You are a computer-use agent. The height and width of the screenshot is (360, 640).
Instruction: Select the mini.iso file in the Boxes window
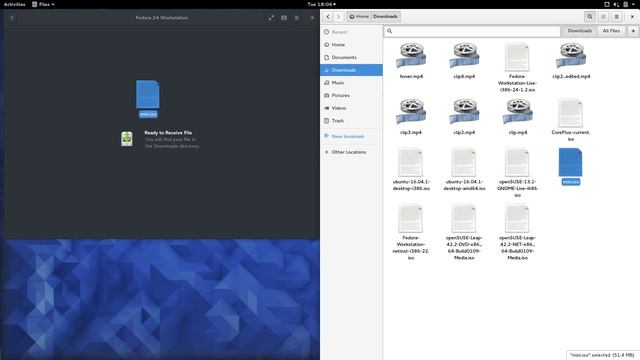pos(148,99)
